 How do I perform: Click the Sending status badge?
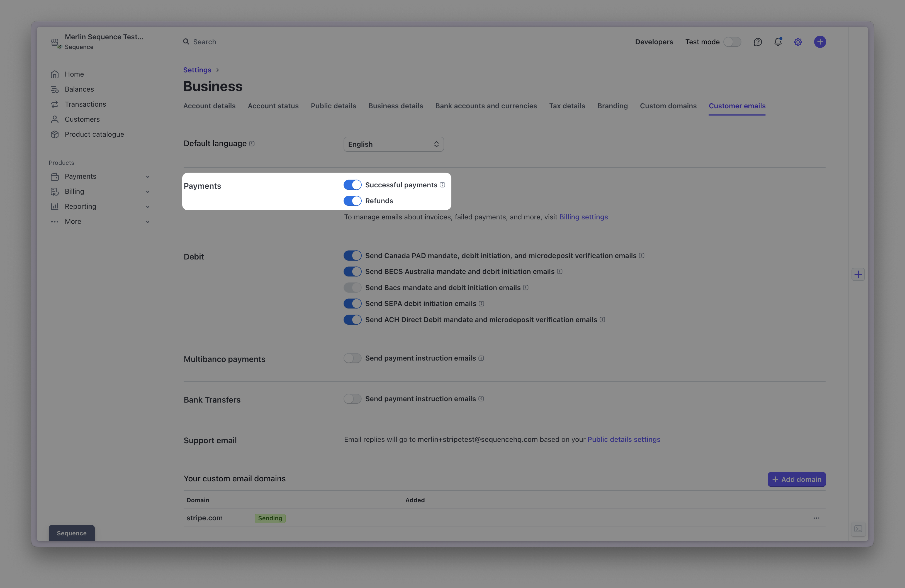click(270, 518)
